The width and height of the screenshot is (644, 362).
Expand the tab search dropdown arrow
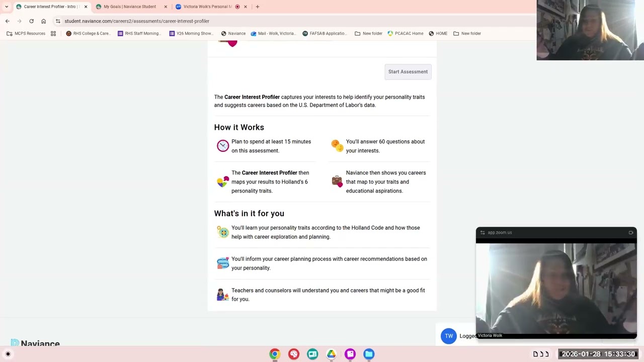click(x=7, y=7)
